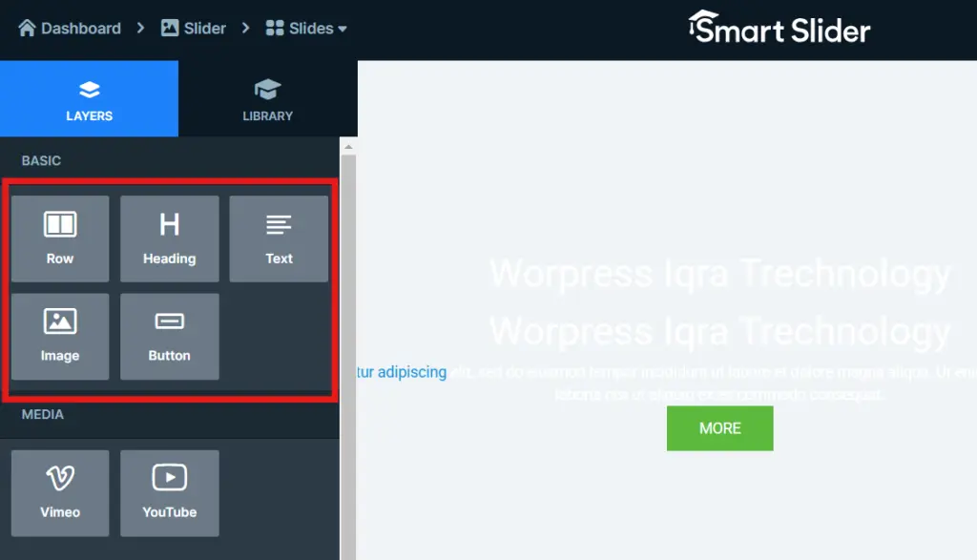
Task: Insert a Vimeo video layer
Action: click(60, 492)
